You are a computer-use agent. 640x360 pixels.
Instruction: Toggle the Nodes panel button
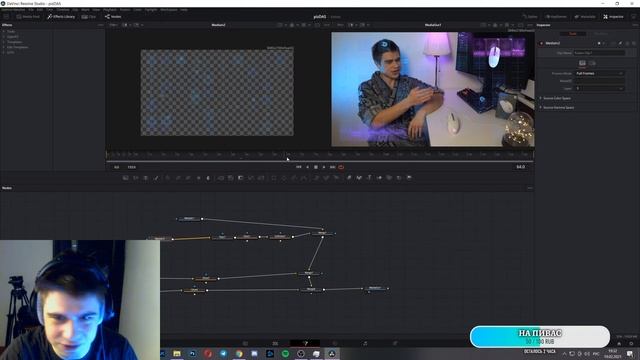point(113,17)
